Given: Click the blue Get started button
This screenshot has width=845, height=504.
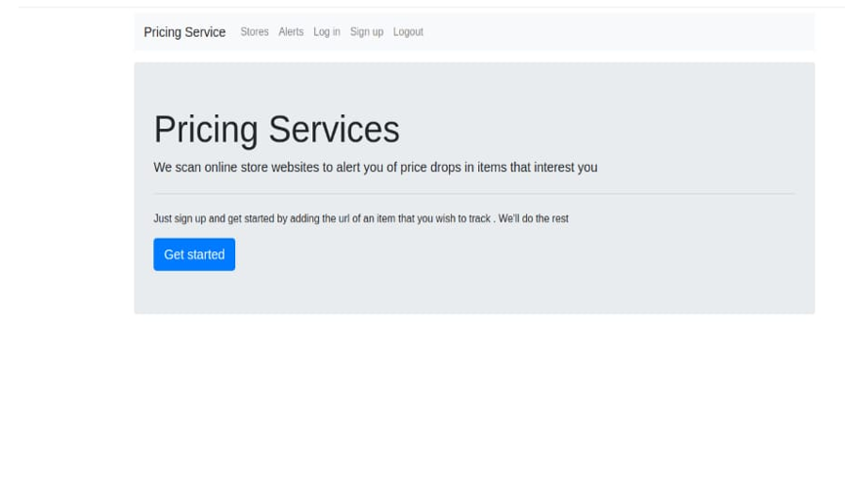Looking at the screenshot, I should 194,254.
